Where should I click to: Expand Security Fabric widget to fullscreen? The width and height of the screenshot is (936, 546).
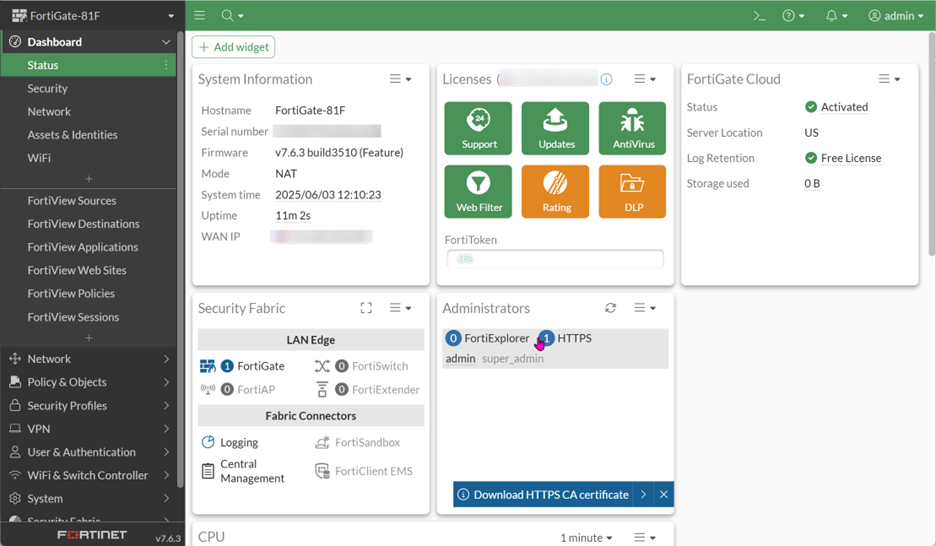click(x=366, y=308)
